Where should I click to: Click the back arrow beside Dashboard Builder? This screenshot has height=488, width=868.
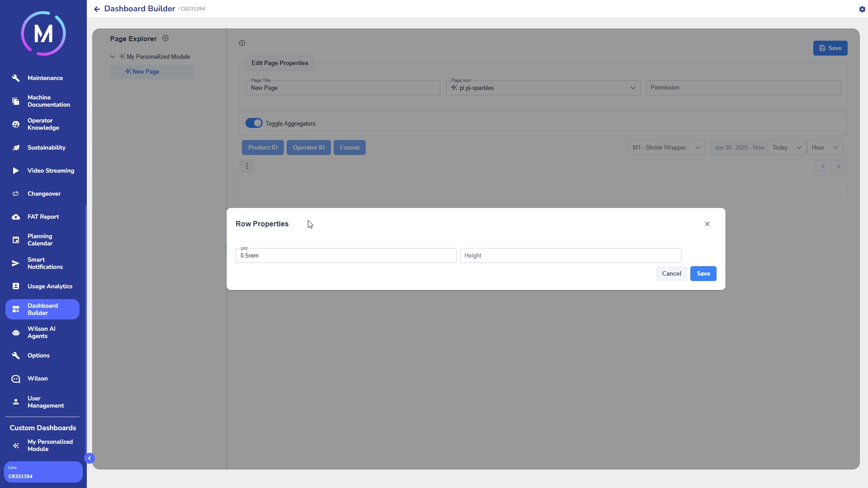pyautogui.click(x=97, y=9)
